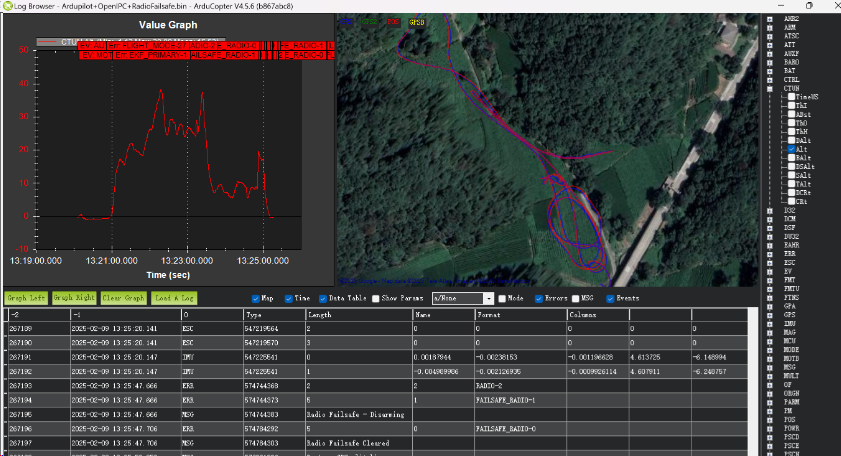The height and width of the screenshot is (456, 841).
Task: Expand the CTRL tree node
Action: [770, 79]
